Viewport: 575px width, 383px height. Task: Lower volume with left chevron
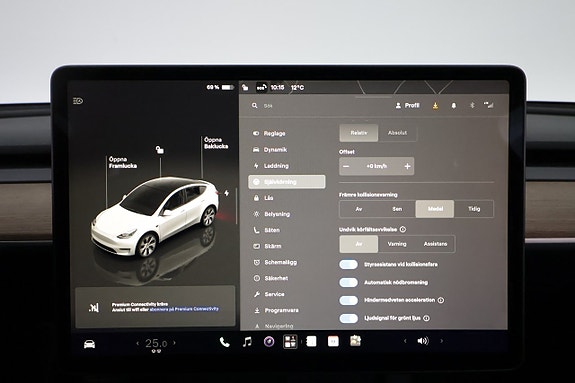(x=405, y=341)
